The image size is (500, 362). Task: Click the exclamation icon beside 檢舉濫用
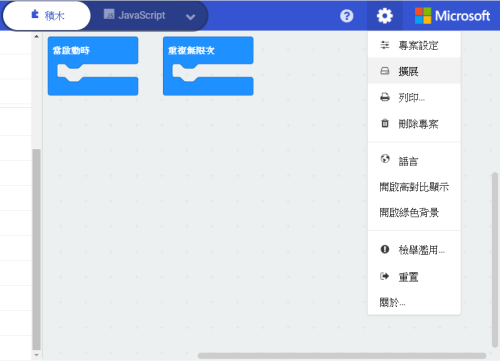385,249
